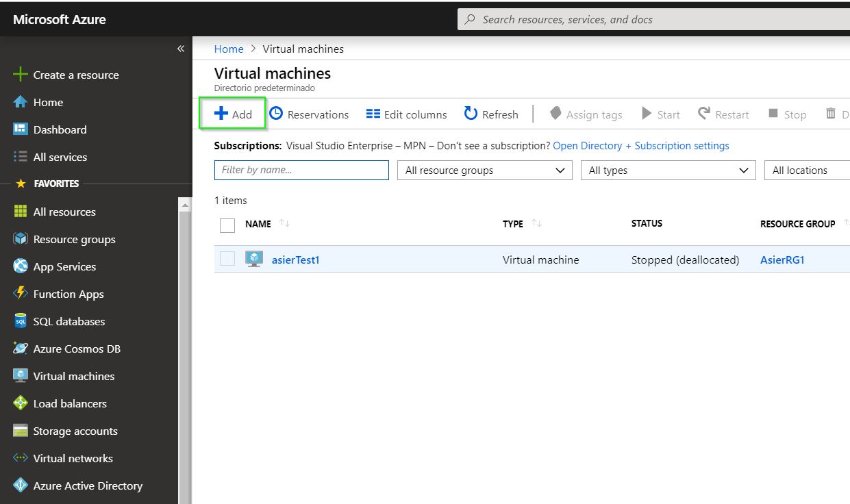Click Open Directory + Subscription settings link
Screen dimensions: 850x504
[x=641, y=146]
